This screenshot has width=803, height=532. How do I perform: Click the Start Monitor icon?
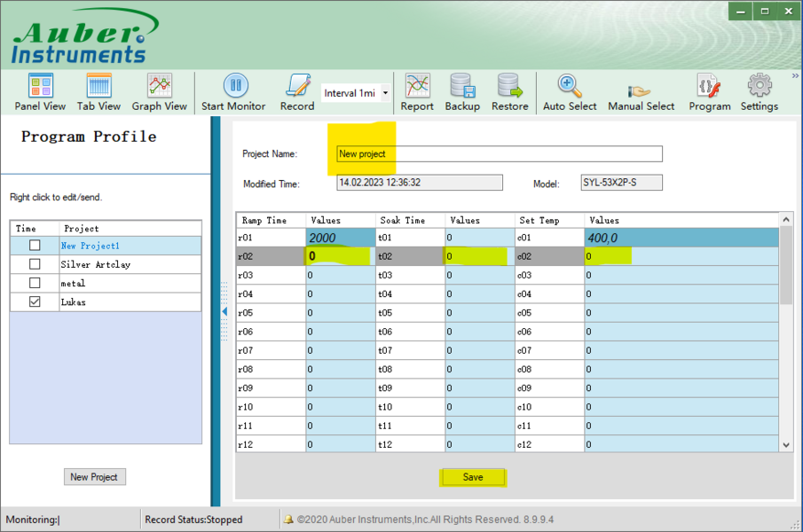(x=233, y=92)
